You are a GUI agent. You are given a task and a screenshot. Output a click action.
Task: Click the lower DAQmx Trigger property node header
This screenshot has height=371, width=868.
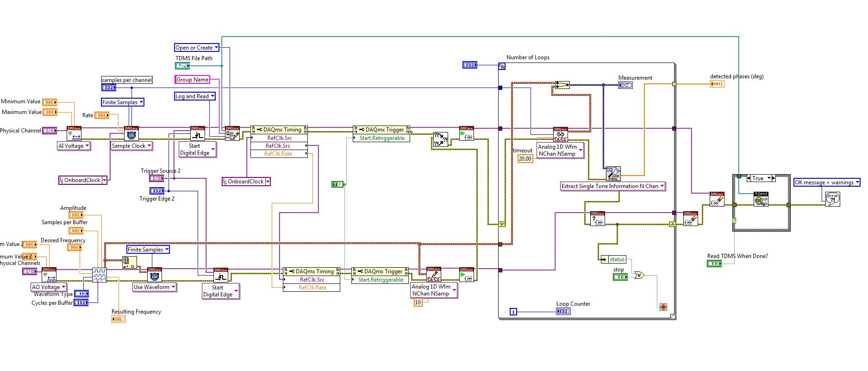tap(380, 271)
